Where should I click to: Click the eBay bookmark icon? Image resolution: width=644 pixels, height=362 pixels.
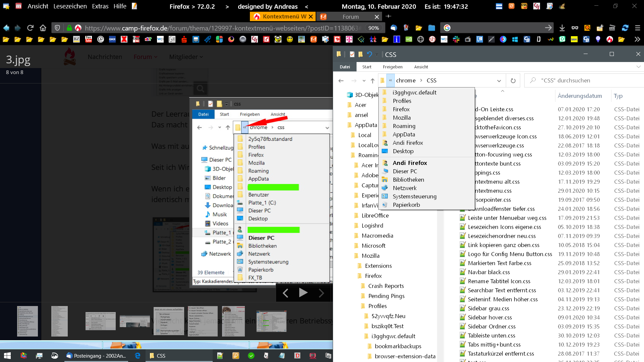pyautogui.click(x=148, y=40)
